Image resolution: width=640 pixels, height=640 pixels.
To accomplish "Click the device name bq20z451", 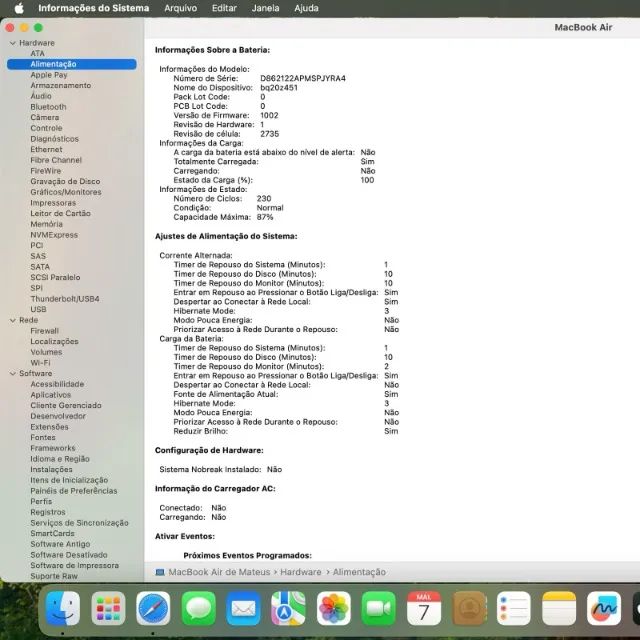I will pos(279,88).
